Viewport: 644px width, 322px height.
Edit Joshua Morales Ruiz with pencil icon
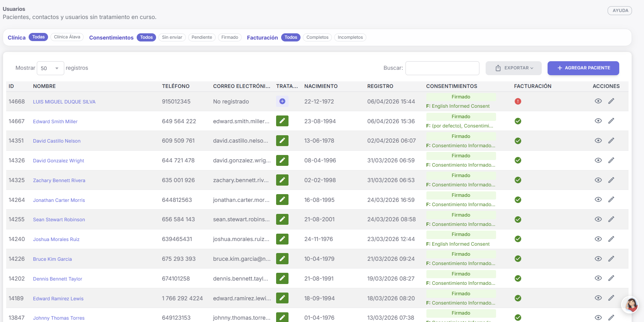click(x=611, y=239)
